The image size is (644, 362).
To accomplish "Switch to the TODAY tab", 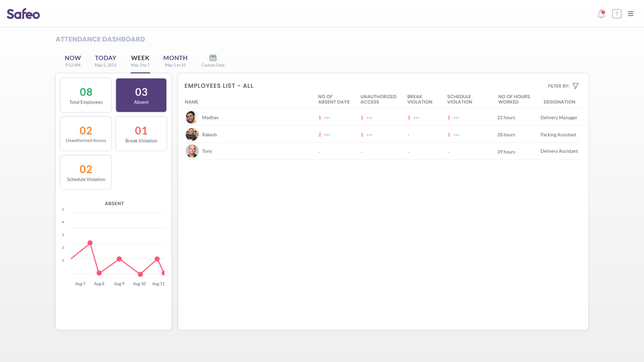I will pyautogui.click(x=105, y=60).
